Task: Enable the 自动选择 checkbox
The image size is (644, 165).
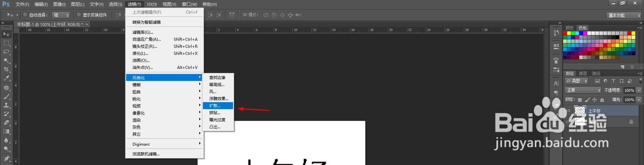Action: pos(25,15)
